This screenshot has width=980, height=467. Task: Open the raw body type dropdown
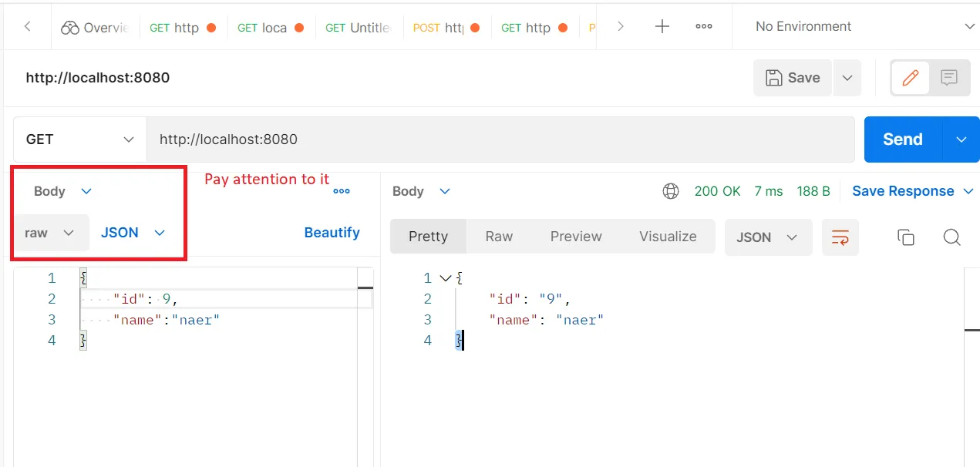[50, 233]
